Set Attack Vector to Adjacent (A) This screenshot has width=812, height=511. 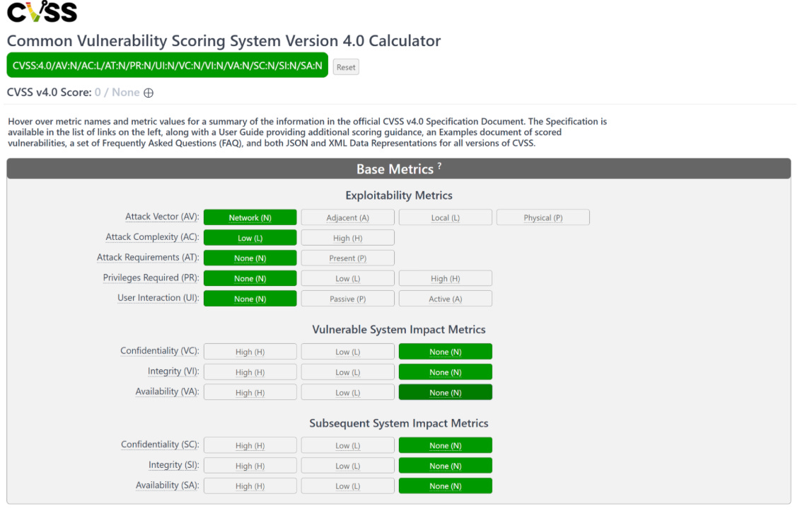(x=347, y=218)
